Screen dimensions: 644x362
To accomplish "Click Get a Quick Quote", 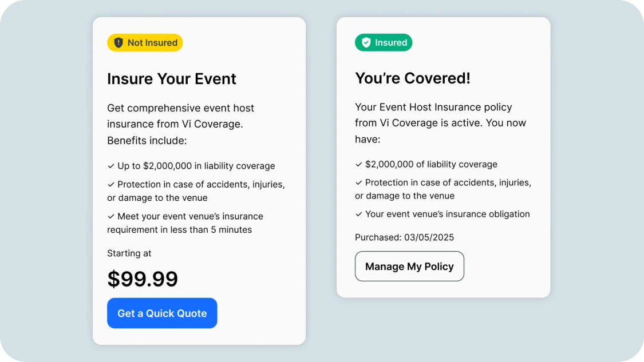I will pos(162,313).
